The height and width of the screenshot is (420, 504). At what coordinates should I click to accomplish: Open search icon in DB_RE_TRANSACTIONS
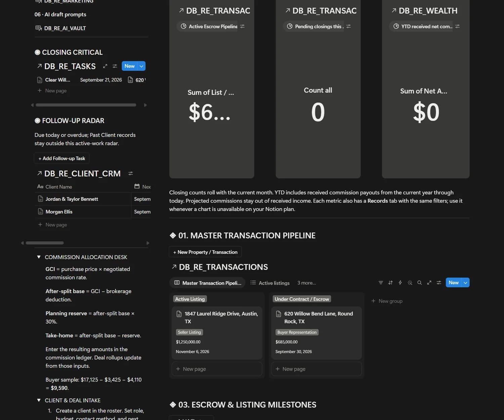tap(420, 283)
